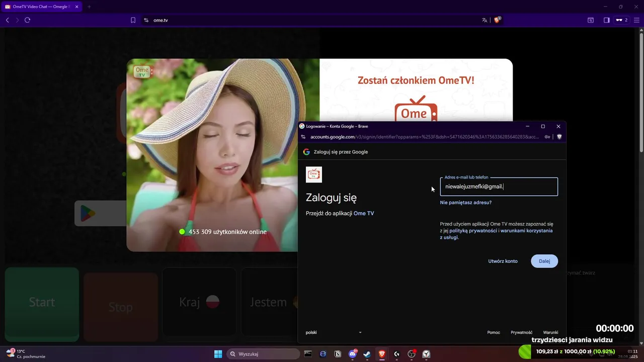This screenshot has width=644, height=362.
Task: Open the polski language dropdown
Action: [x=334, y=332]
